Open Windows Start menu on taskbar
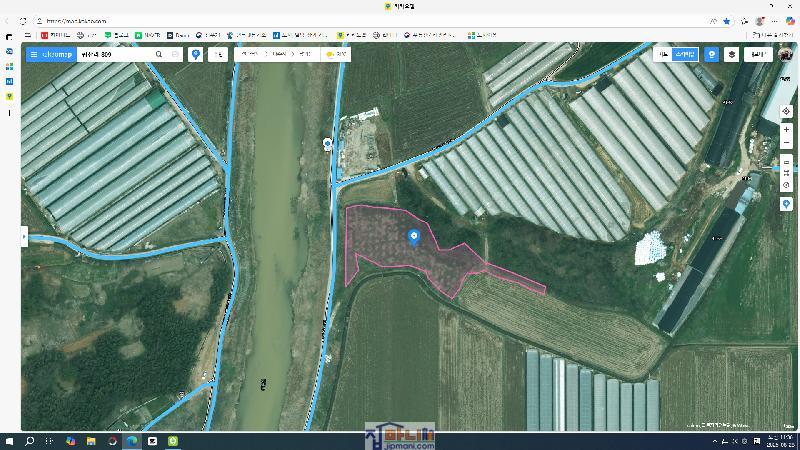 [x=10, y=441]
